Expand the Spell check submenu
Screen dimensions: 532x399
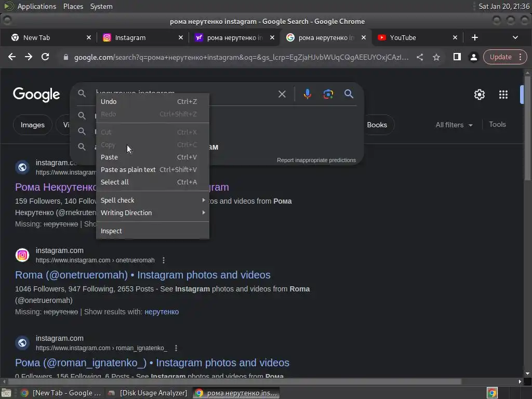[x=153, y=200]
